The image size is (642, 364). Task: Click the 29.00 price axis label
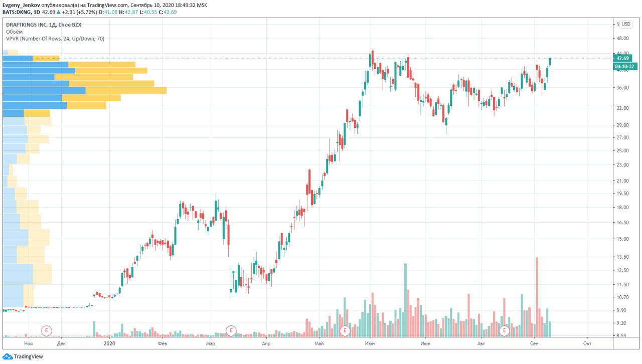622,125
